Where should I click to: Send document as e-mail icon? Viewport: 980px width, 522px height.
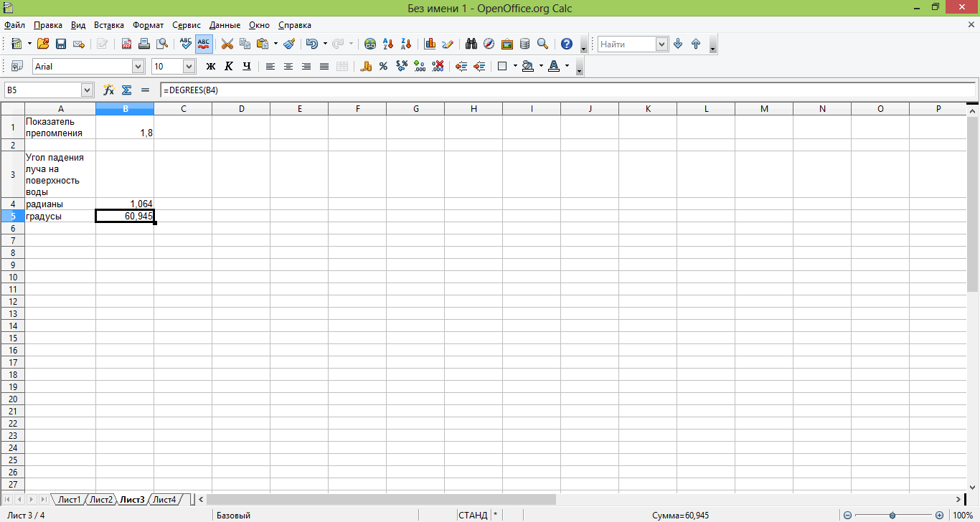pos(79,44)
